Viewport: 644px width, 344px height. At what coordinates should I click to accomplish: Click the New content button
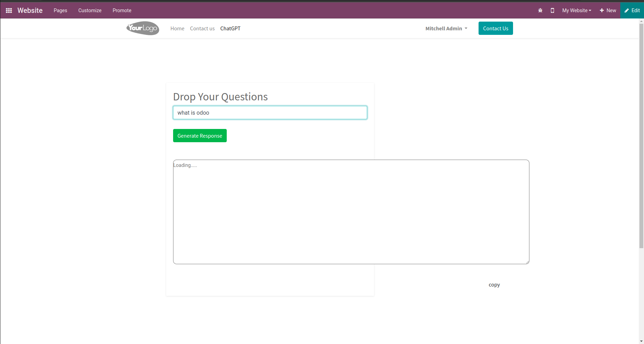click(x=608, y=10)
